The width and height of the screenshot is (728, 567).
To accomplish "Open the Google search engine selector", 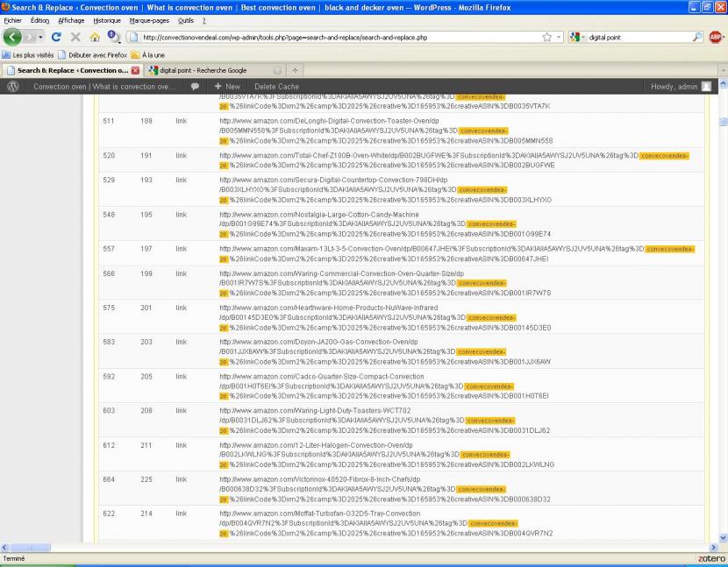I will click(x=577, y=37).
